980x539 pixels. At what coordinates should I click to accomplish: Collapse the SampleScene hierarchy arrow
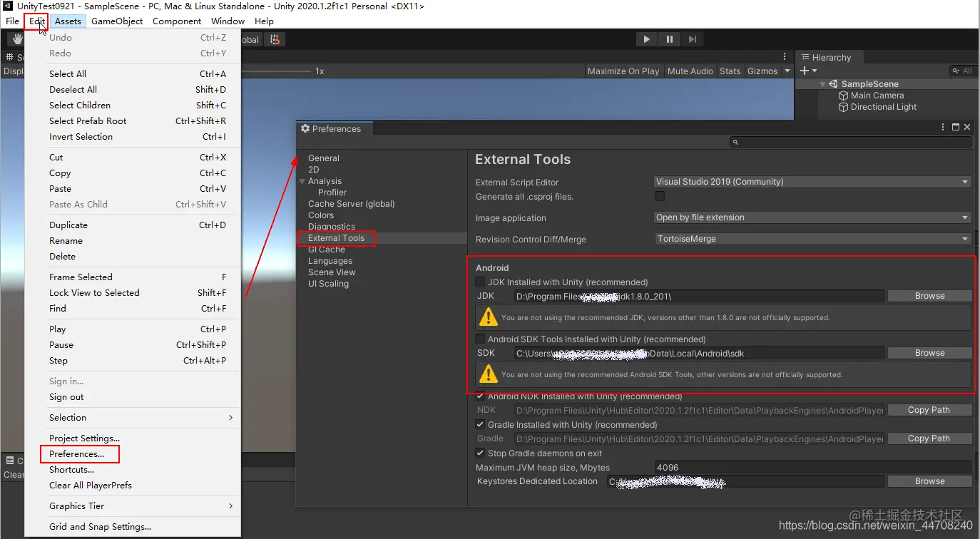(822, 84)
